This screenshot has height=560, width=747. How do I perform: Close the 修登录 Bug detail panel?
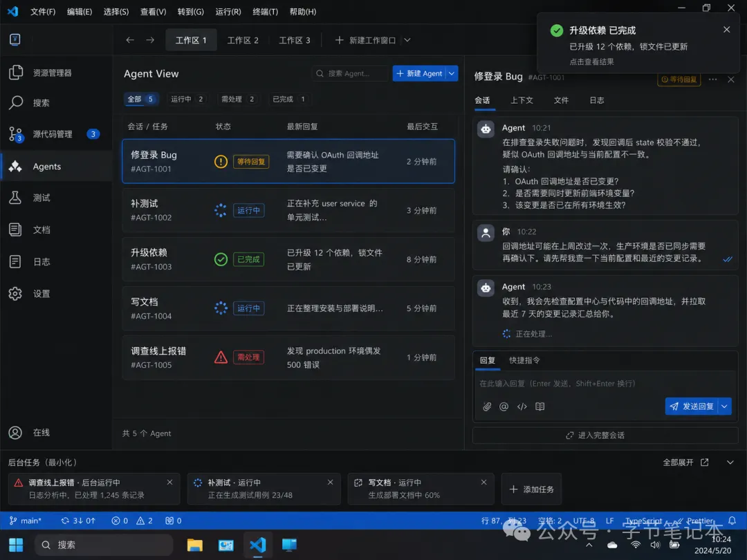731,79
